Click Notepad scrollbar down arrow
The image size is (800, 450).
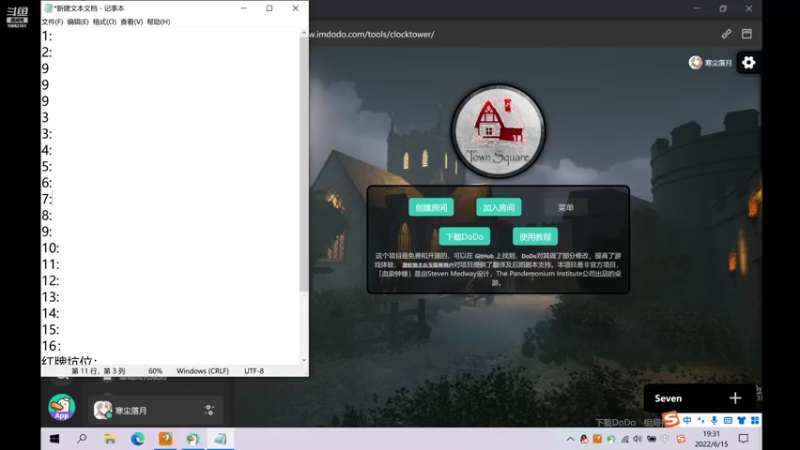304,360
